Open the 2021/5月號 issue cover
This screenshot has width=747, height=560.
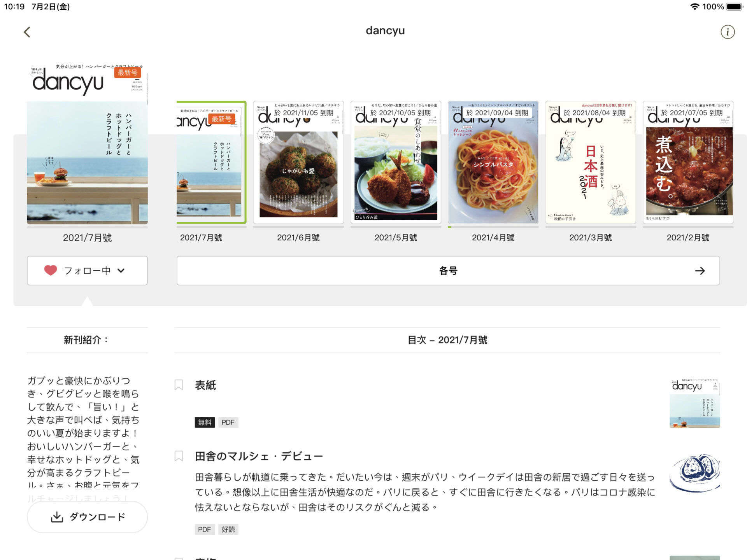(396, 163)
